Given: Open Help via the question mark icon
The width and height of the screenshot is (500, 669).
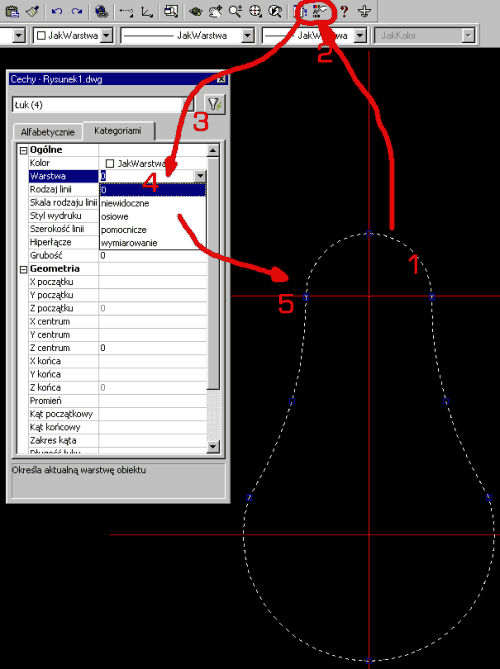Looking at the screenshot, I should 344,12.
